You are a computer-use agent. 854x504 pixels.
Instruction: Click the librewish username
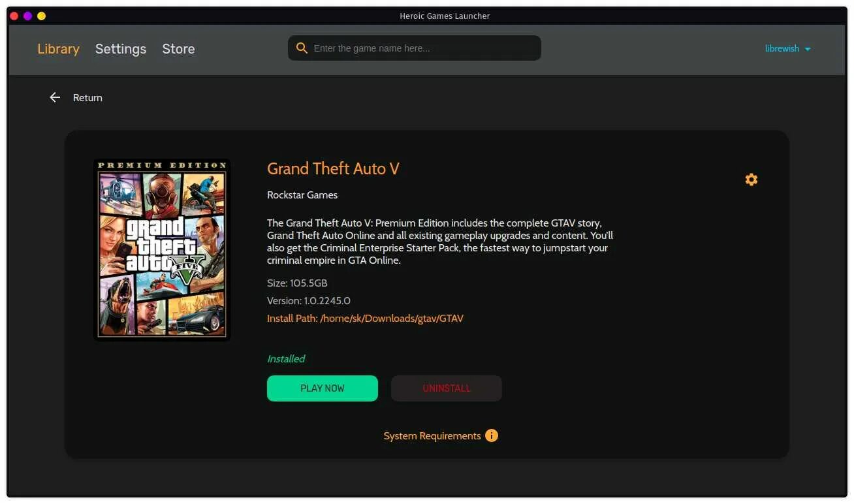(782, 48)
